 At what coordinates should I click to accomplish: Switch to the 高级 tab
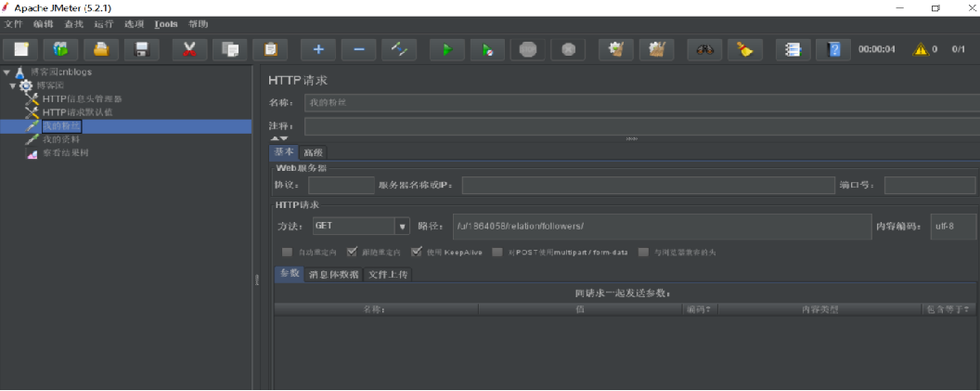point(313,152)
